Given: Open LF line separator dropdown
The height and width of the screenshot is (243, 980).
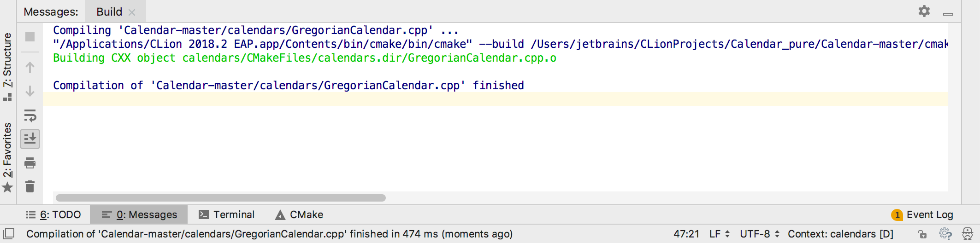Looking at the screenshot, I should click(719, 234).
